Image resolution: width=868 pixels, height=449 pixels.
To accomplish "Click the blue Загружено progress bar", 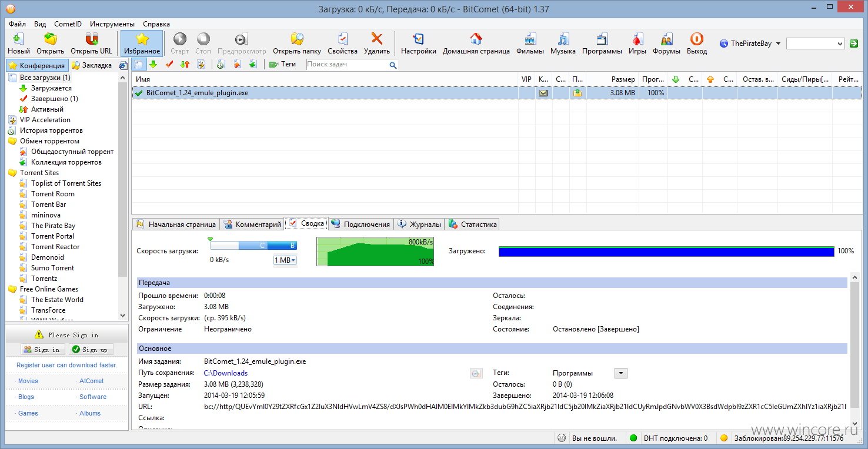I will coord(666,252).
